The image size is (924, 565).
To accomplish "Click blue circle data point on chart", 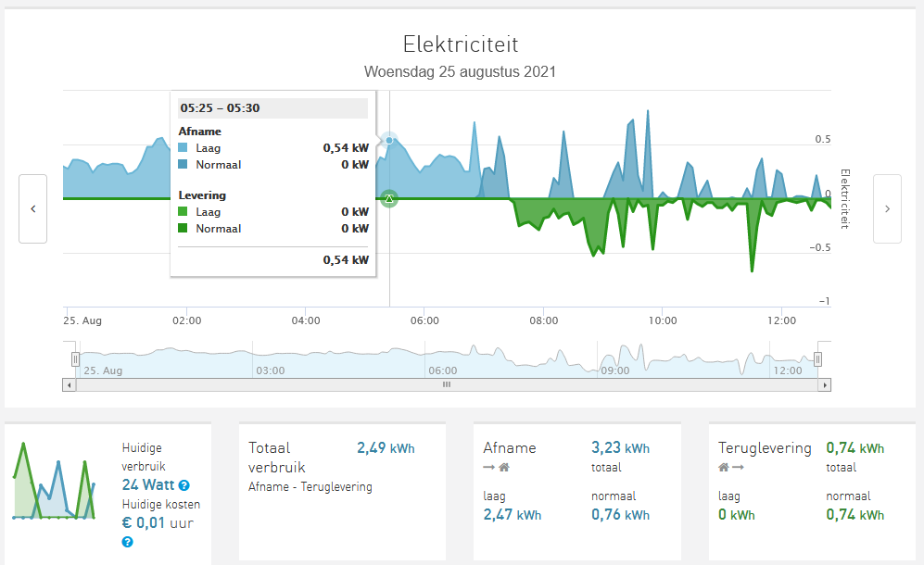I will [389, 141].
